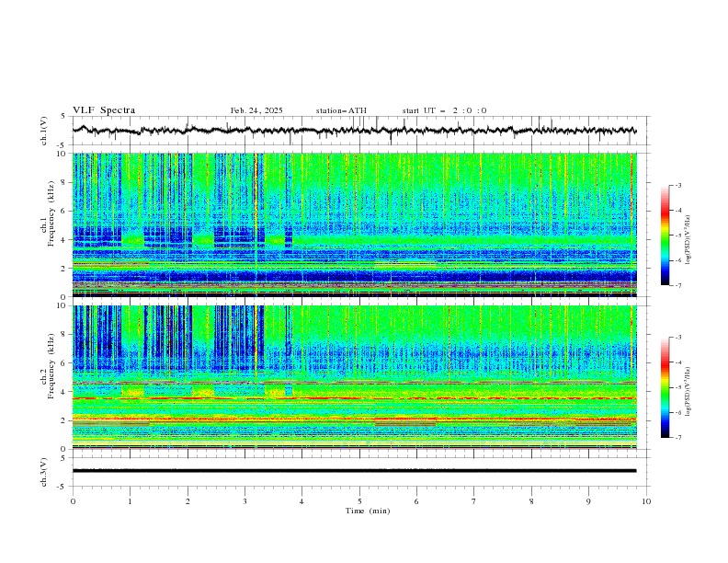This screenshot has height=563, width=728.
Task: Click time-axis tick label "4"
Action: click(302, 501)
